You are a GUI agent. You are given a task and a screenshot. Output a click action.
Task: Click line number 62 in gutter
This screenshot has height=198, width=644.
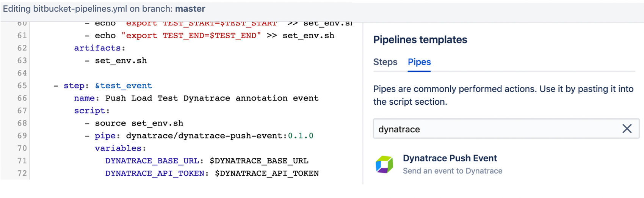pos(22,48)
